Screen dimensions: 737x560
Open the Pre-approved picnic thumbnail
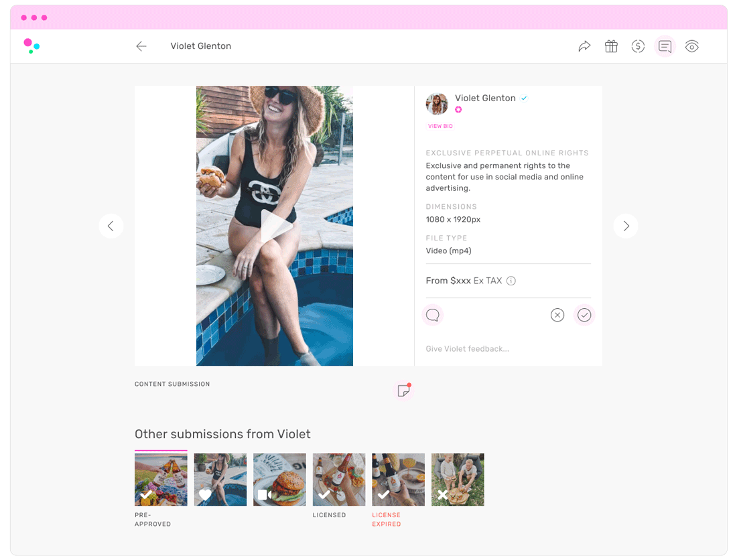(161, 480)
